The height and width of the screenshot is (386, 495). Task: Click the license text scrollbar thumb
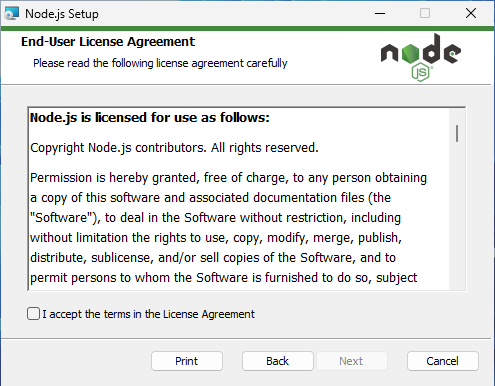[457, 133]
